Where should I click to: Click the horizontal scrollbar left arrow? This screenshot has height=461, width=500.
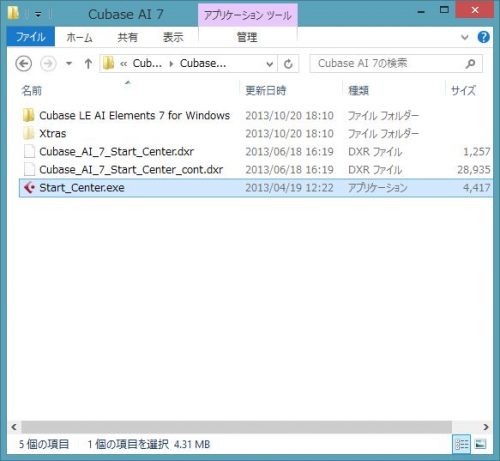[x=14, y=427]
